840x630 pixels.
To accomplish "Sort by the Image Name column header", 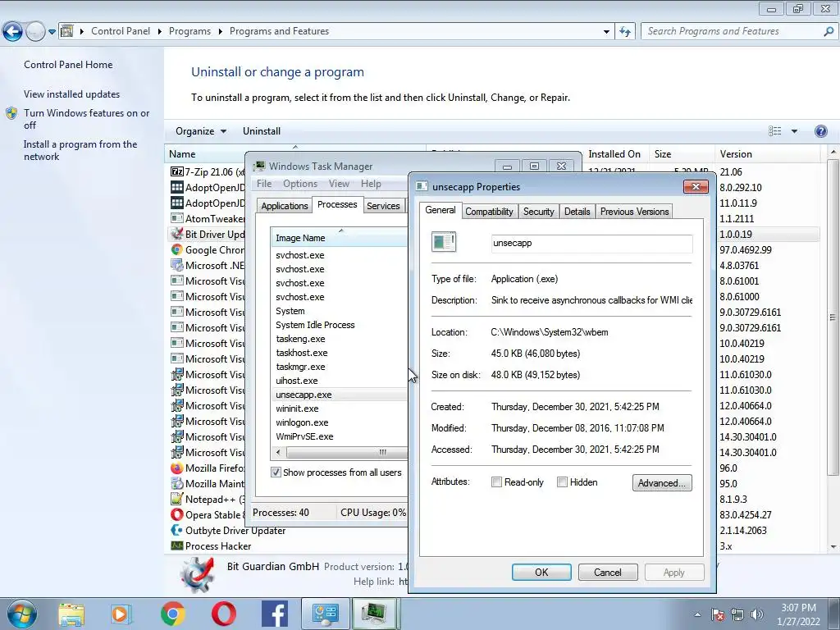I will tap(340, 237).
